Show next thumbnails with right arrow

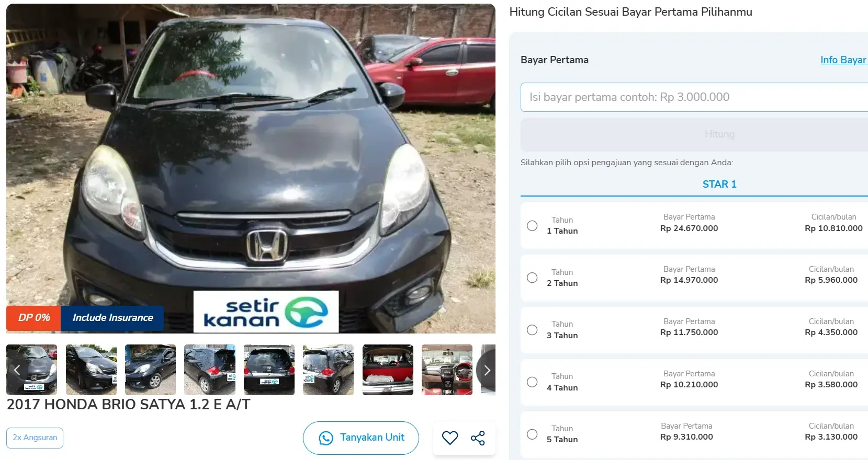point(487,370)
